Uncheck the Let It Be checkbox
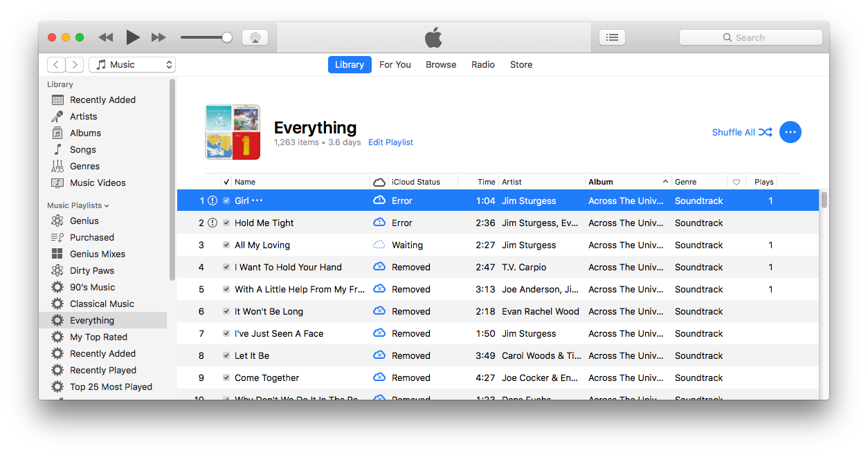868x455 pixels. 226,355
